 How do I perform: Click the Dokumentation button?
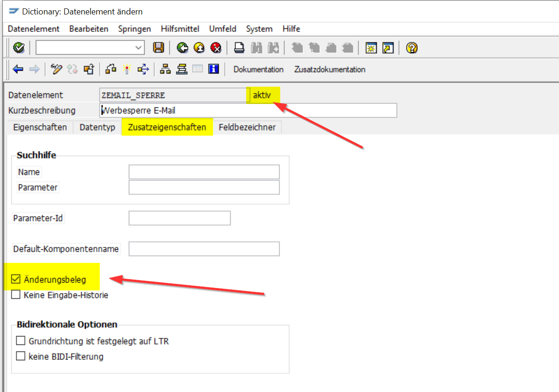click(258, 69)
